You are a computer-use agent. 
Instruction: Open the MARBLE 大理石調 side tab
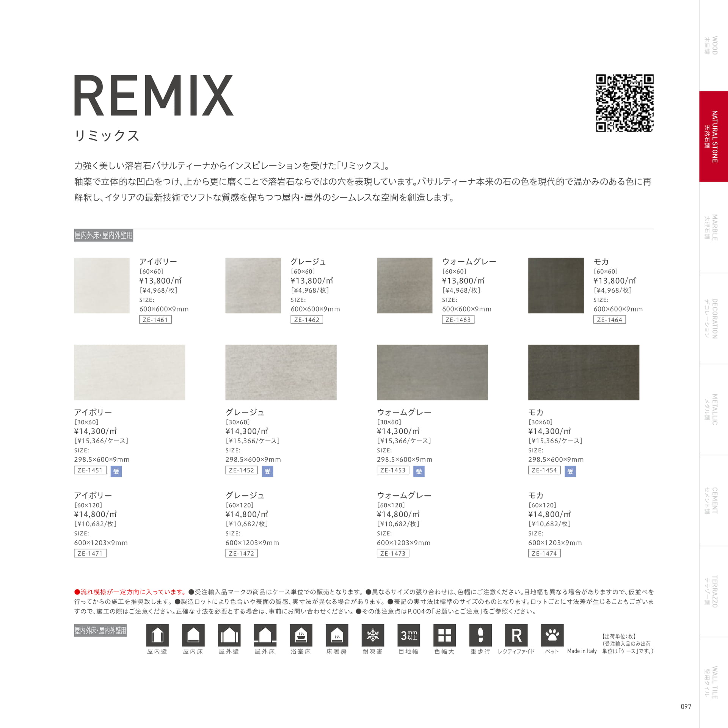pyautogui.click(x=714, y=227)
